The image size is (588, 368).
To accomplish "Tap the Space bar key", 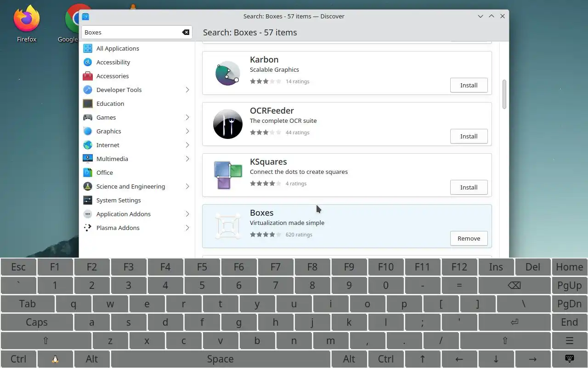I will [220, 359].
